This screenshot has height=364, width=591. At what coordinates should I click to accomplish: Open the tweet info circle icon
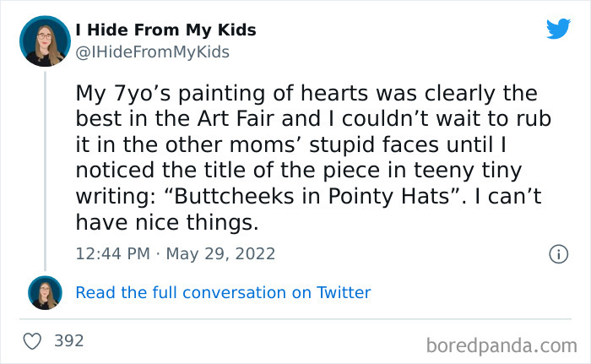(557, 253)
